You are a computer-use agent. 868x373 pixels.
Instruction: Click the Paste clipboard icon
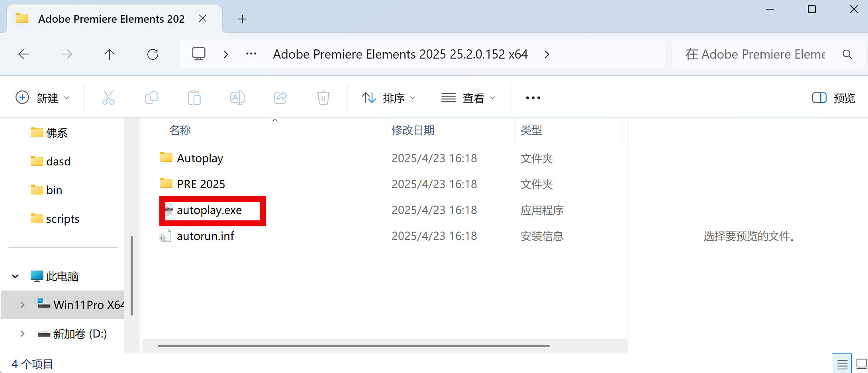[194, 98]
